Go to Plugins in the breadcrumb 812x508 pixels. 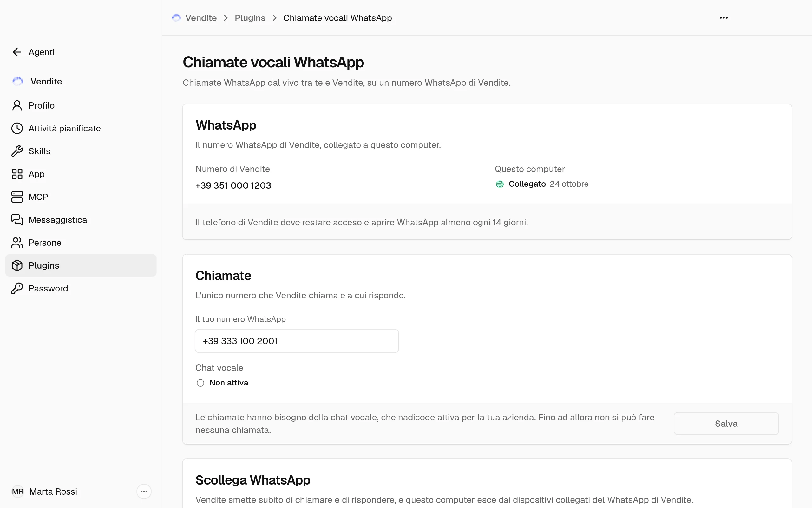[250, 18]
